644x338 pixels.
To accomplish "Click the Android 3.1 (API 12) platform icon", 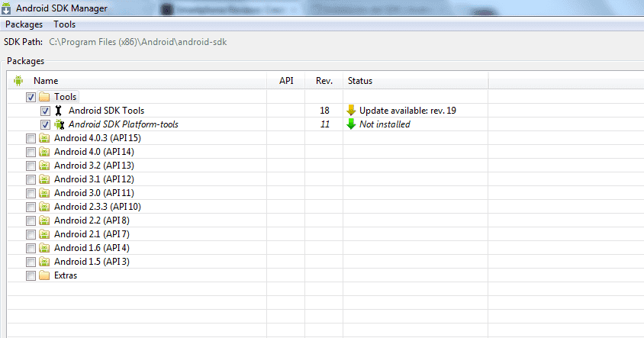I will tap(44, 179).
